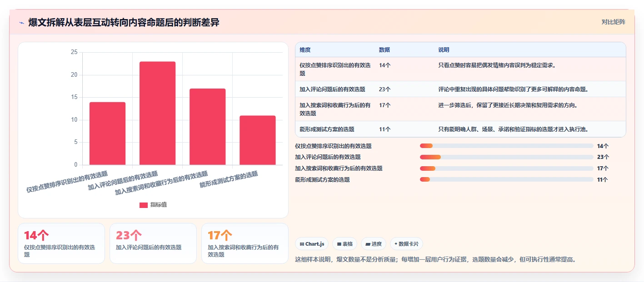Click the 维度 table column header
This screenshot has height=282, width=644.
[x=305, y=50]
